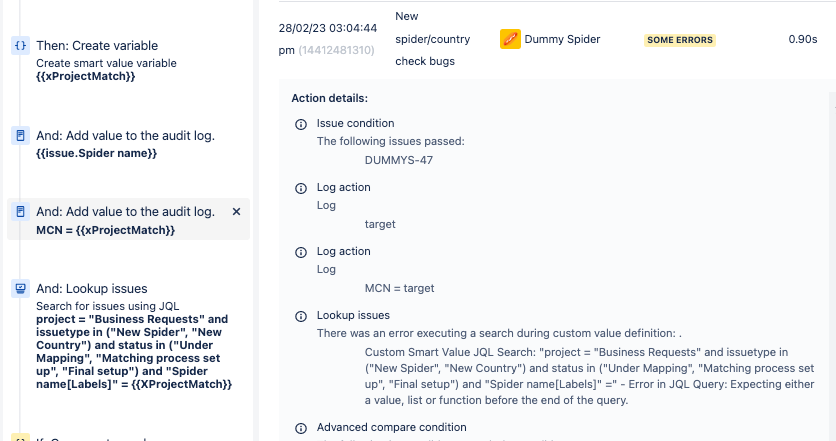This screenshot has width=836, height=441.
Task: Click the Dummy Spider project avatar
Action: coord(510,39)
